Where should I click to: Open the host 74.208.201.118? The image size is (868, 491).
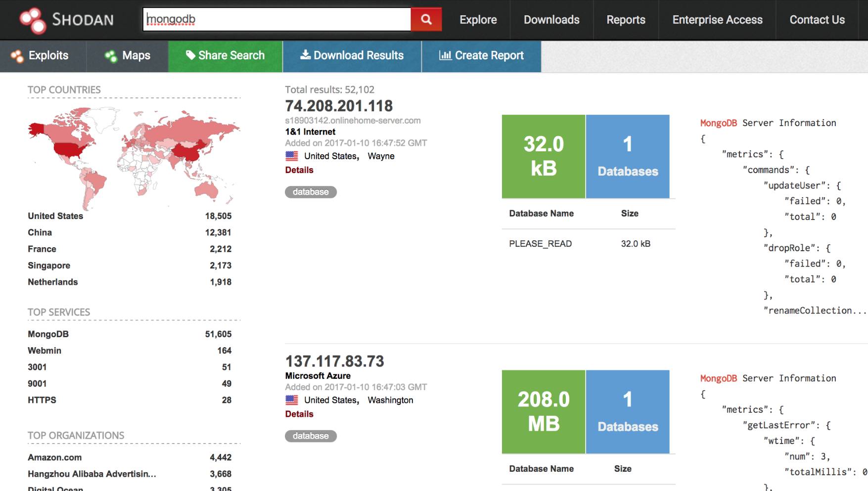click(339, 106)
